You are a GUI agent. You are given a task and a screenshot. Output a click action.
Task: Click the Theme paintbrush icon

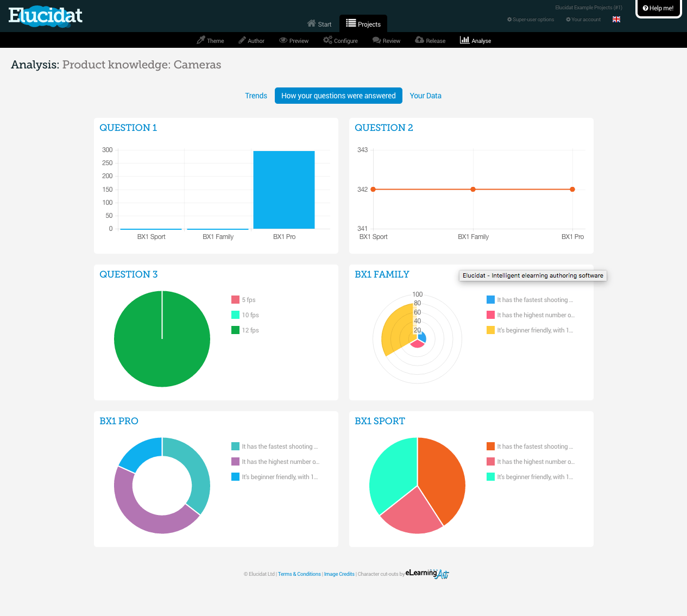[201, 40]
